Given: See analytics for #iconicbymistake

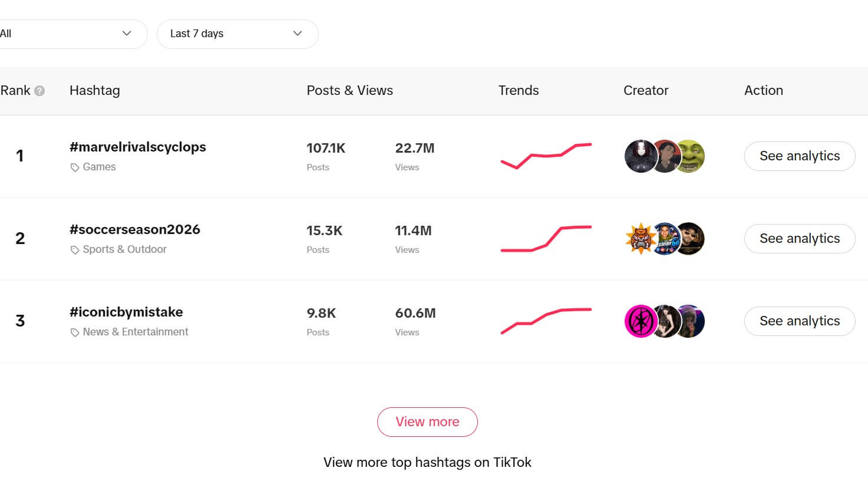Looking at the screenshot, I should point(800,321).
